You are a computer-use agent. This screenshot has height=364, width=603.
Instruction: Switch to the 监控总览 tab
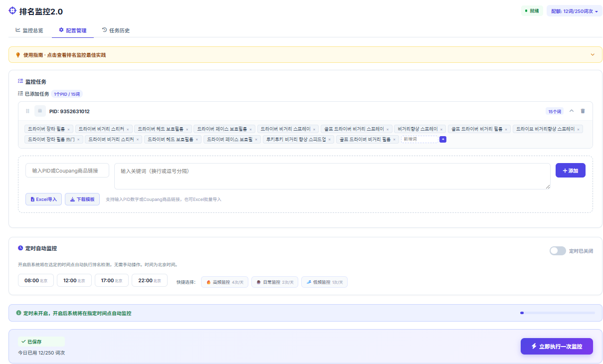[29, 30]
